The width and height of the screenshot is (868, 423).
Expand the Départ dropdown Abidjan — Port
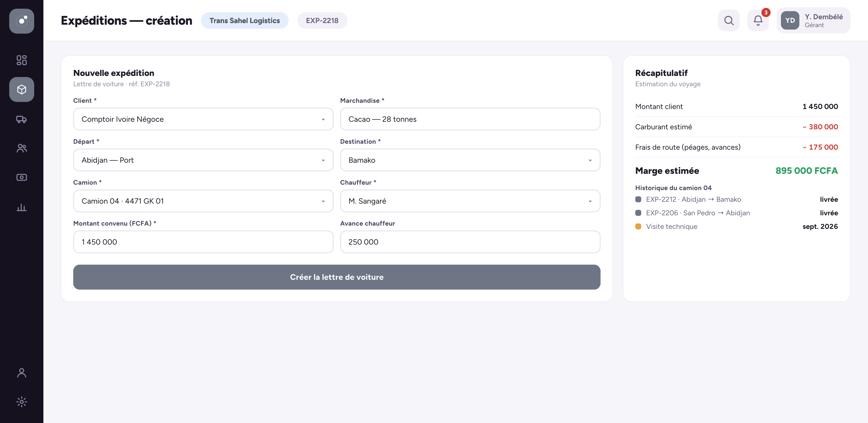(203, 160)
